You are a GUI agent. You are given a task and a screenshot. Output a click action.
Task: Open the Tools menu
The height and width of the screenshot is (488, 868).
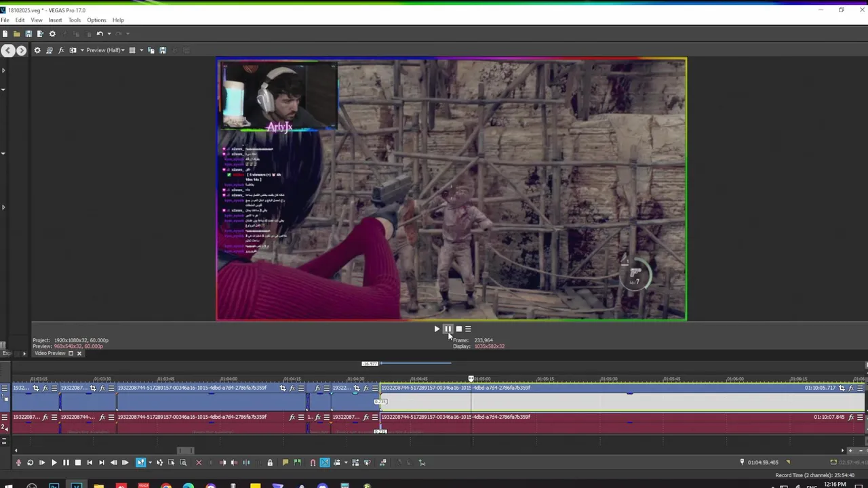75,20
